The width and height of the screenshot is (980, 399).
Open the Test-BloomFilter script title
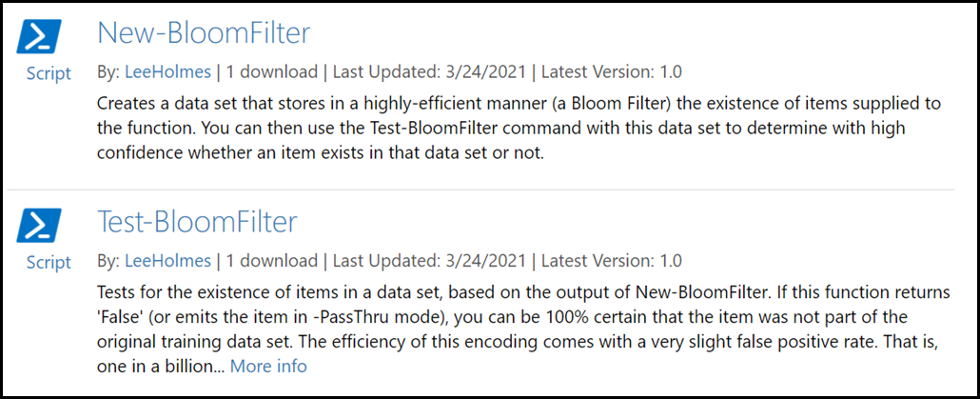click(198, 222)
